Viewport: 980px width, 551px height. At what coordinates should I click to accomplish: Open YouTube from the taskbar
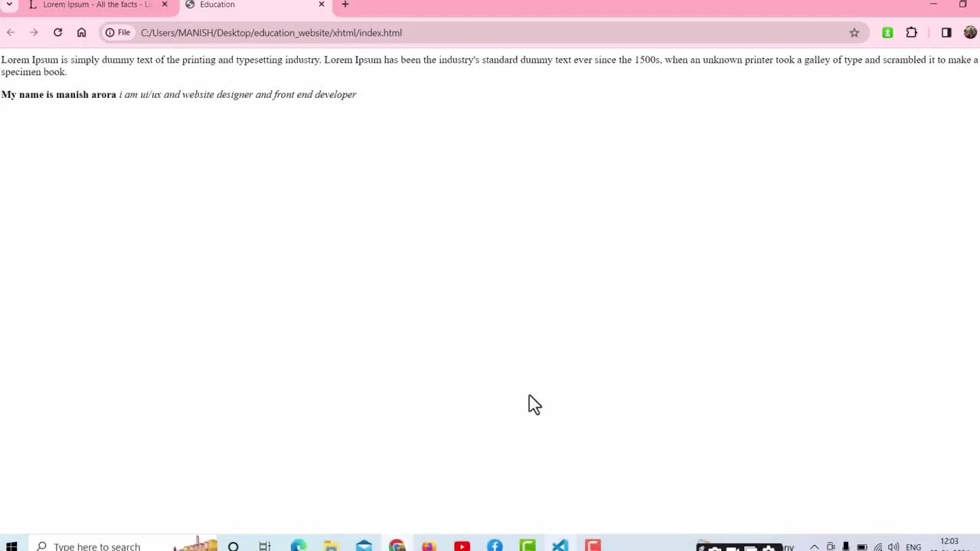[462, 546]
